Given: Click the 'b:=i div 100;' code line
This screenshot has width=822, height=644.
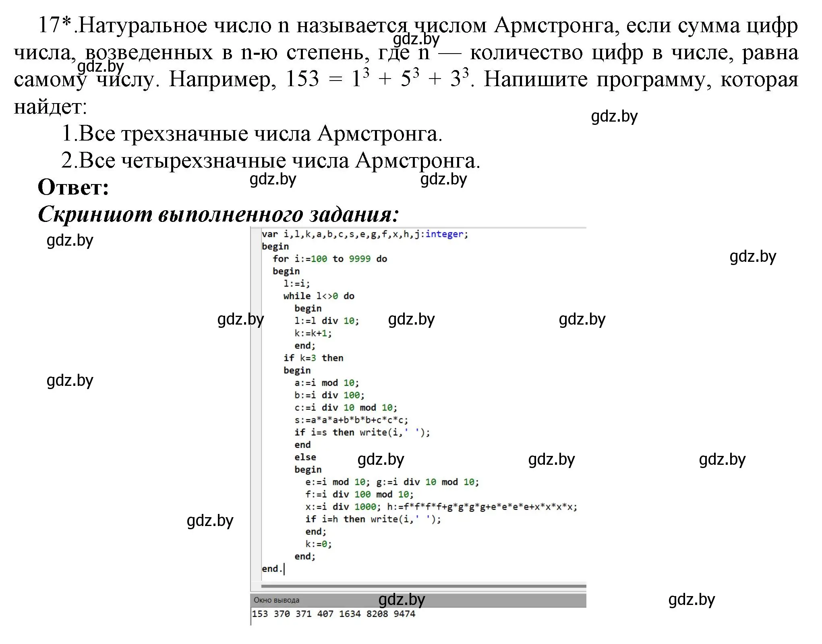Looking at the screenshot, I should coord(329,396).
